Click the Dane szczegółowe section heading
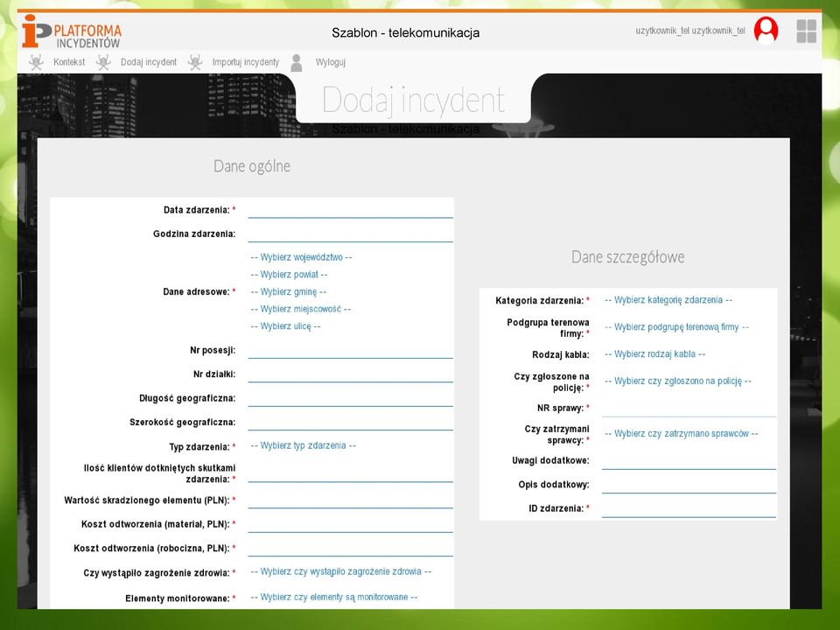This screenshot has width=840, height=630. [x=628, y=257]
